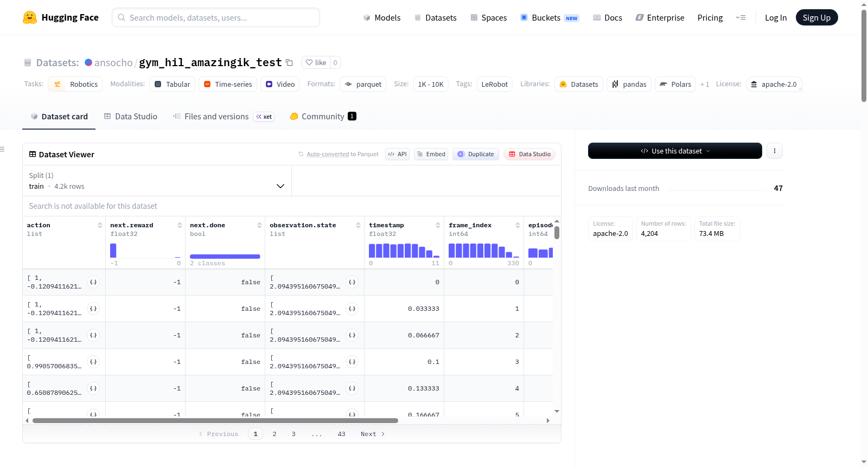The width and height of the screenshot is (868, 467).
Task: Click the heart like button
Action: click(x=316, y=62)
